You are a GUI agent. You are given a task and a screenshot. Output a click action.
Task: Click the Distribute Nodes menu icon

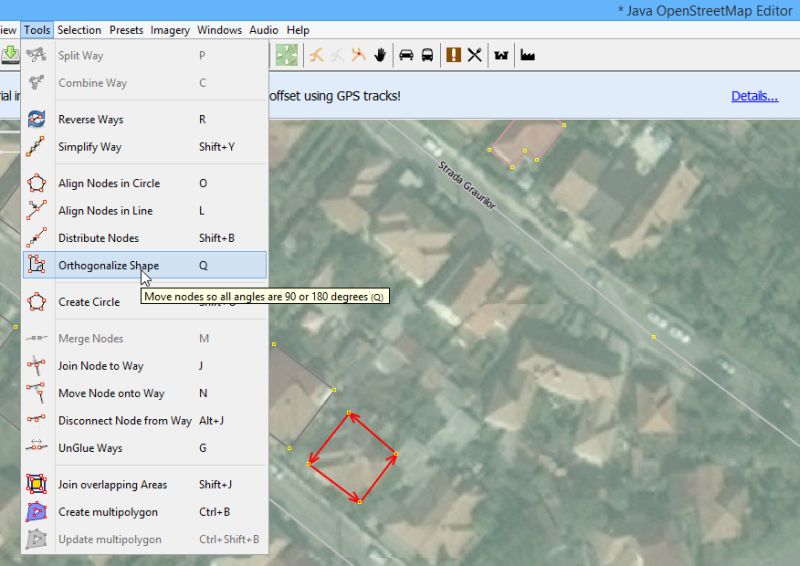[36, 238]
